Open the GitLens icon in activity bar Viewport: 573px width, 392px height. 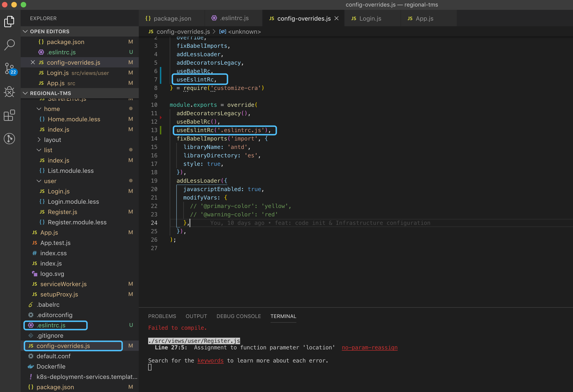coord(9,139)
